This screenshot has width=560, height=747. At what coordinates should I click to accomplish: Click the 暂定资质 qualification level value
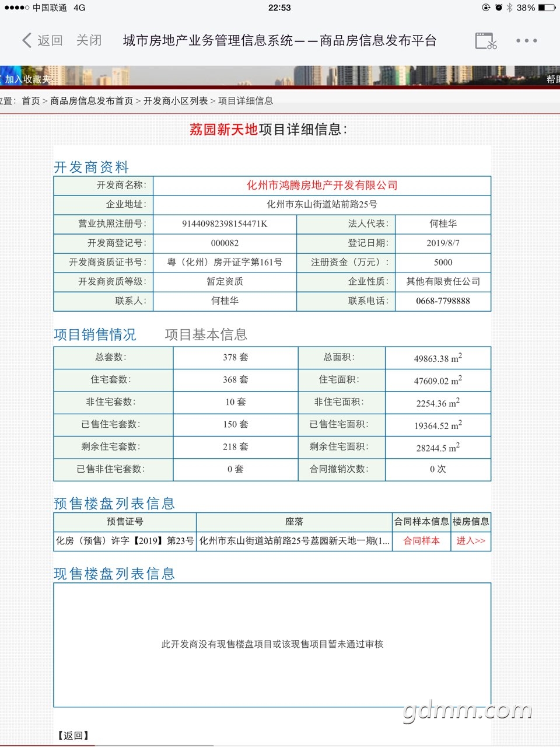click(225, 282)
